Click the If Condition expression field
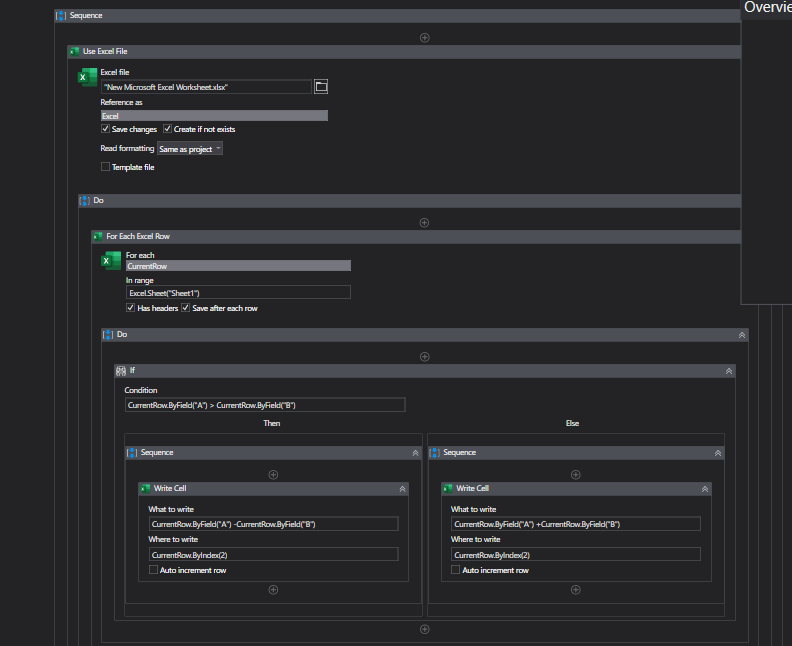This screenshot has width=792, height=646. pos(265,405)
